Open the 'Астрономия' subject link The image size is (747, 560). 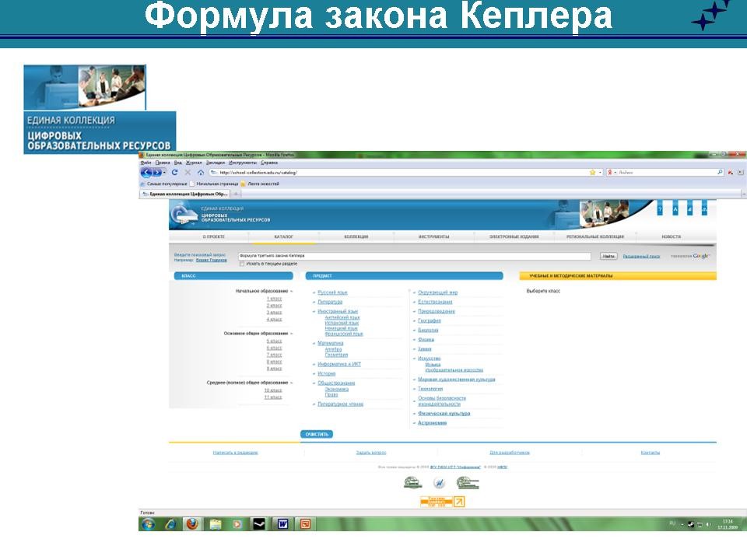433,423
